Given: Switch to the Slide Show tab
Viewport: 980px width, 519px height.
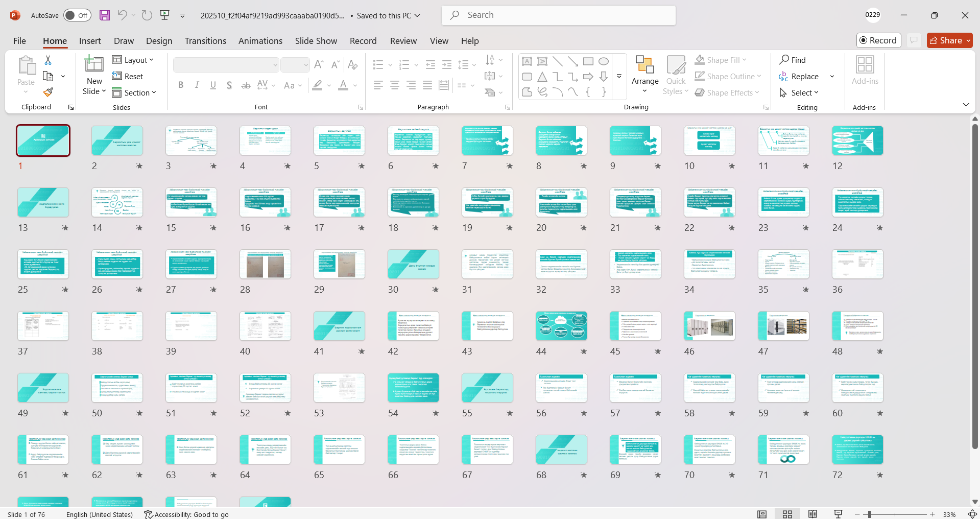Looking at the screenshot, I should click(316, 41).
